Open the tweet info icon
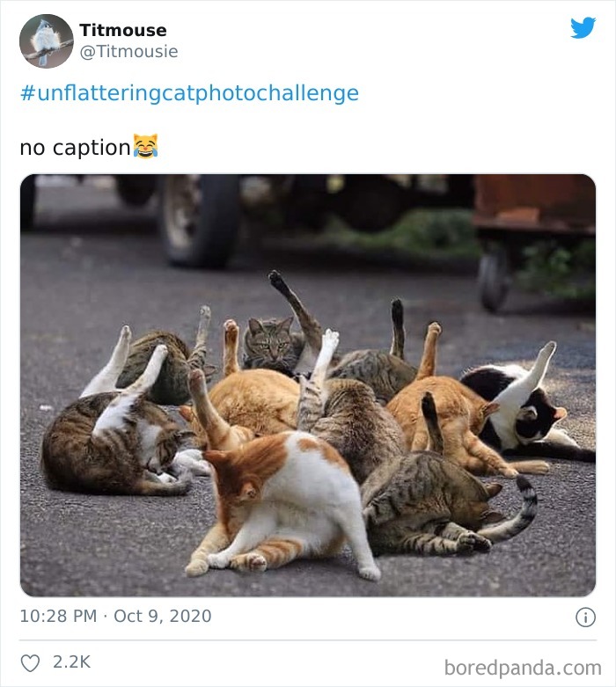This screenshot has width=616, height=687. pyautogui.click(x=585, y=618)
